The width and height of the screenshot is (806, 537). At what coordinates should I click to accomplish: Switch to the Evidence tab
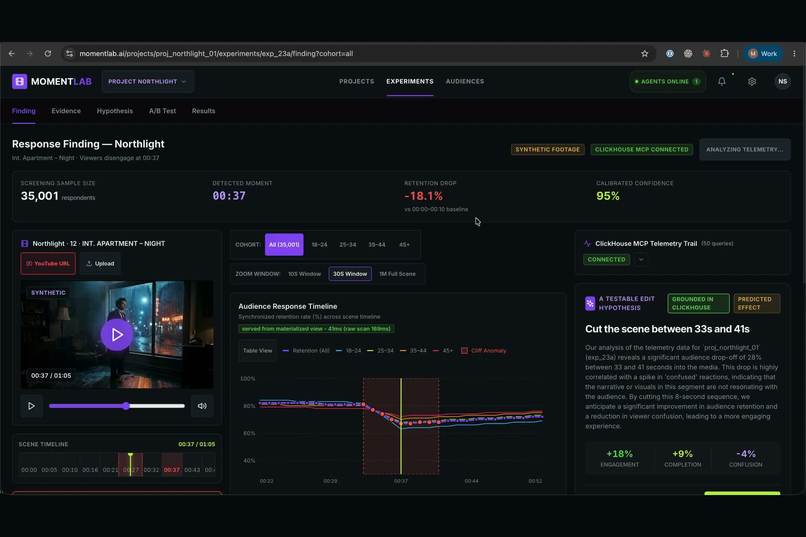66,111
